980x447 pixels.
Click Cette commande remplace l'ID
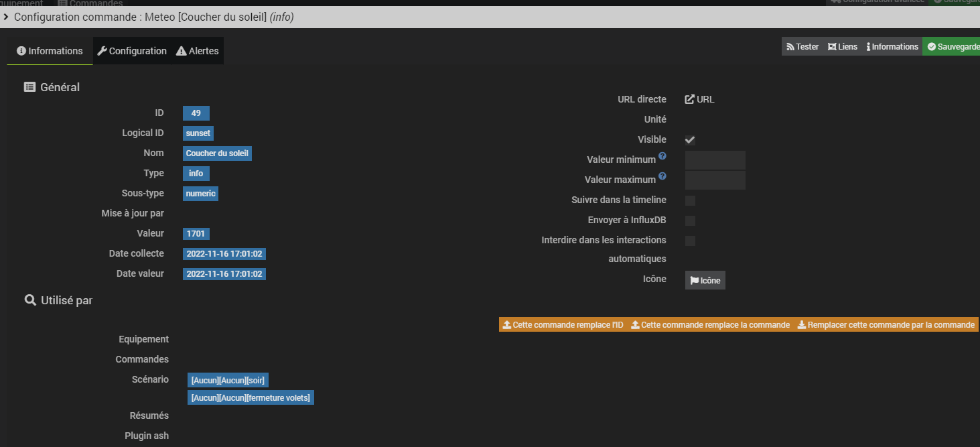pyautogui.click(x=563, y=325)
